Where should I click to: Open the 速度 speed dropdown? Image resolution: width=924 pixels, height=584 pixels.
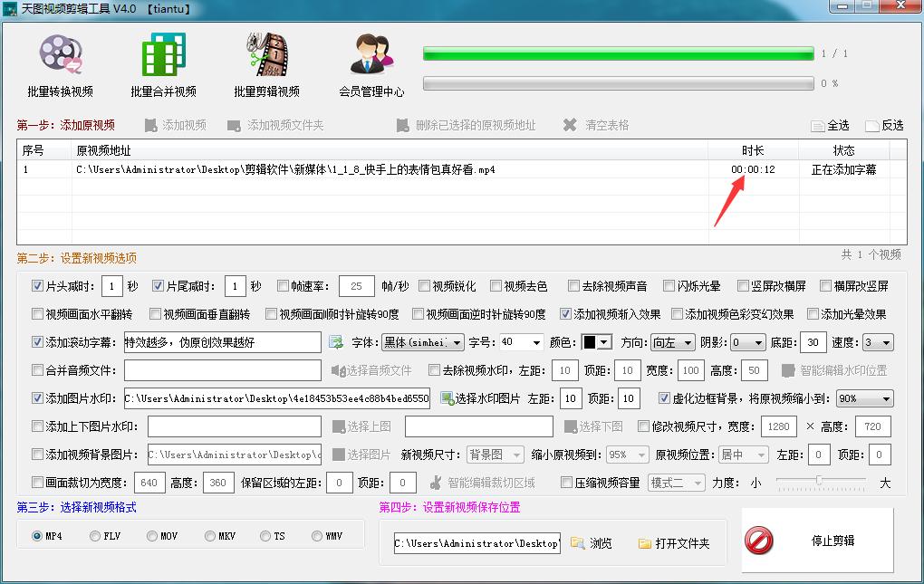coord(878,342)
